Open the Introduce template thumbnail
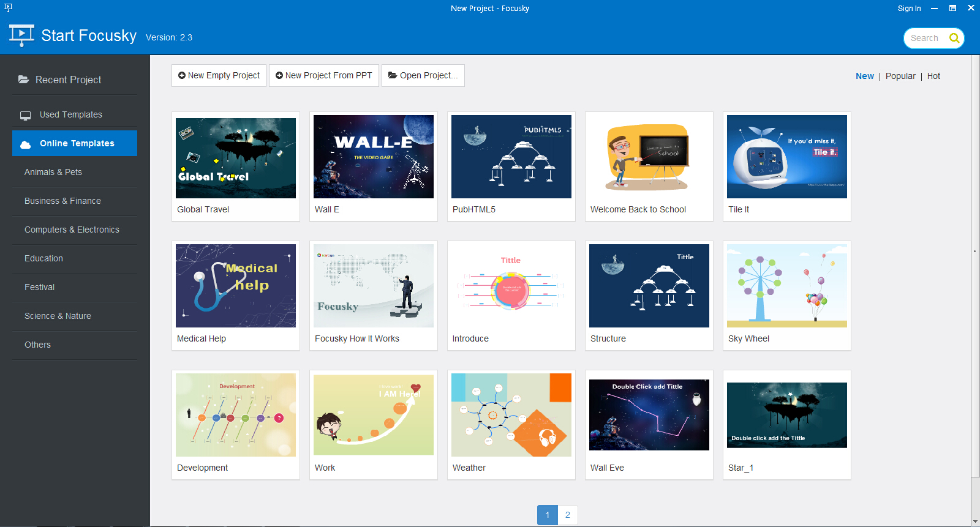Screen dimensions: 980x527 pyautogui.click(x=511, y=286)
